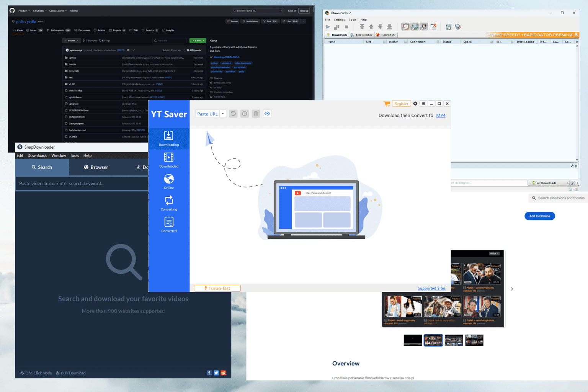588x392 pixels.
Task: Click Add to Chrome button
Action: coord(539,216)
